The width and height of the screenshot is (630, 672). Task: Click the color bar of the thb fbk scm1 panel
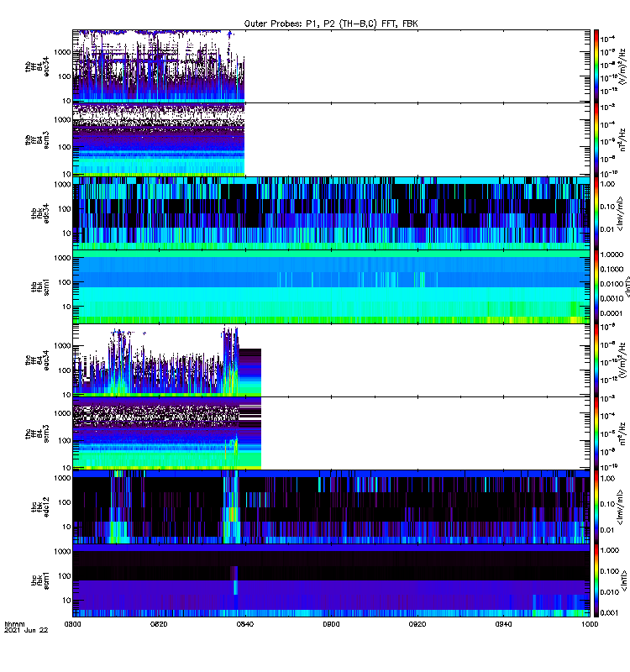pyautogui.click(x=596, y=286)
